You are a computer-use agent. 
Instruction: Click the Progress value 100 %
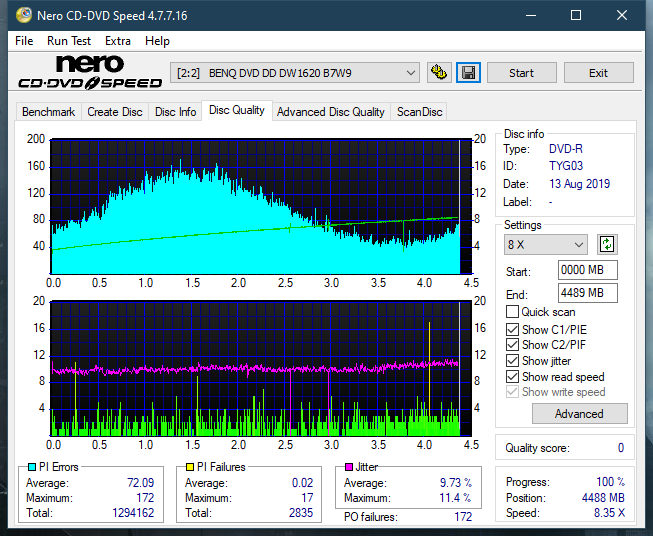[610, 482]
